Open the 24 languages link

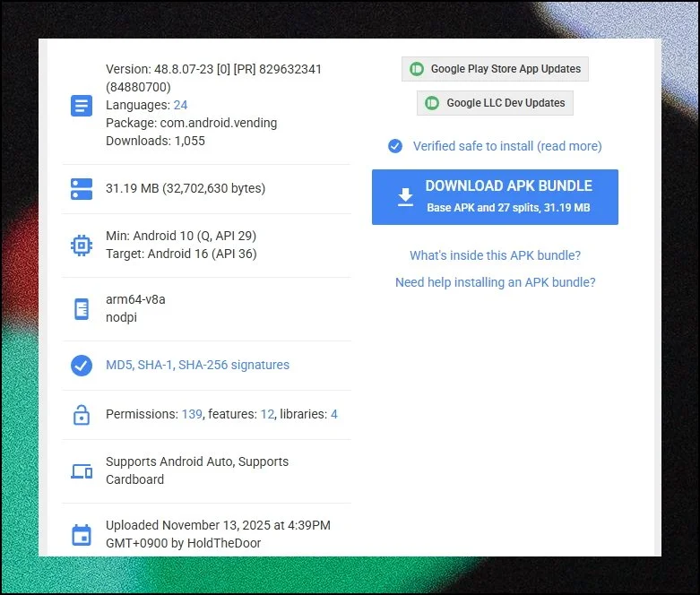180,105
